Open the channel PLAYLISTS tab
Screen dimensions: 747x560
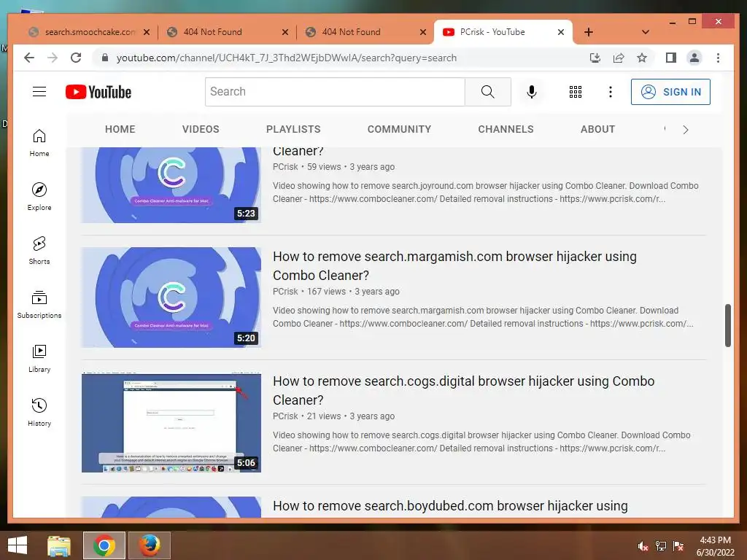[x=293, y=129]
